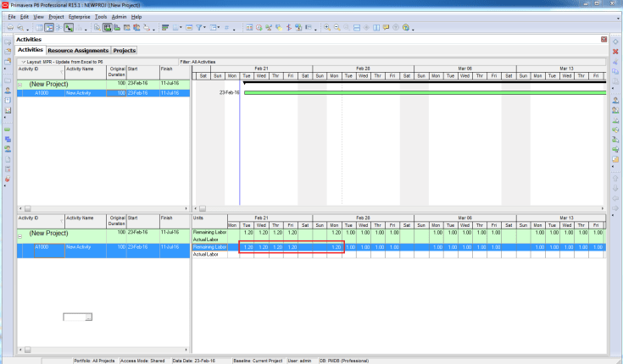The width and height of the screenshot is (623, 364).
Task: Click the red Delete X icon
Action: point(615,52)
